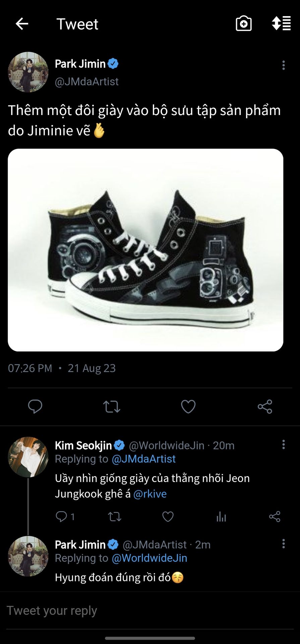The height and width of the screenshot is (644, 300).
Task: Like Kim Seokjin's reply
Action: [168, 517]
